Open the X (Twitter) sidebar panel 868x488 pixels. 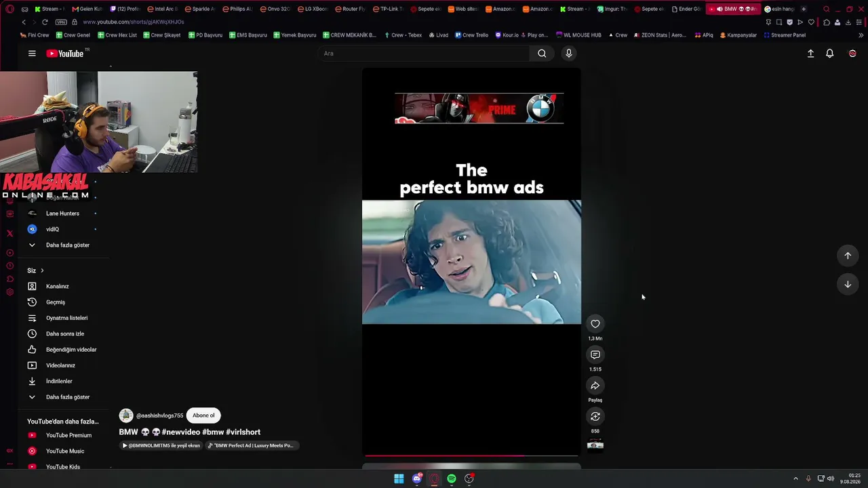coord(9,233)
